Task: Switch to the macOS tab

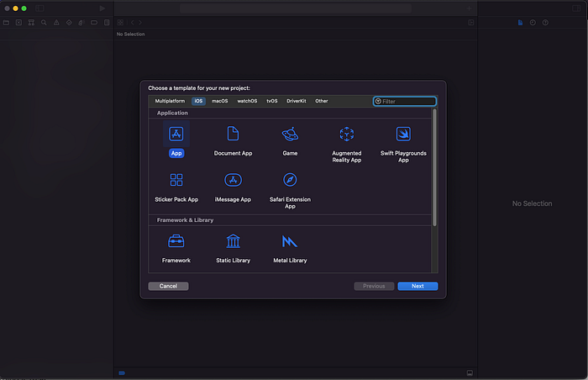Action: (220, 101)
